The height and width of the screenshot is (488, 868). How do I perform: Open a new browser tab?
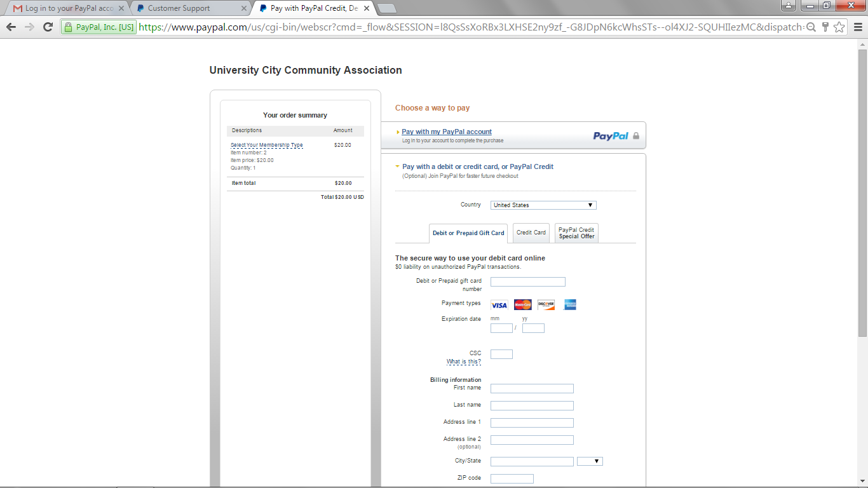[386, 8]
